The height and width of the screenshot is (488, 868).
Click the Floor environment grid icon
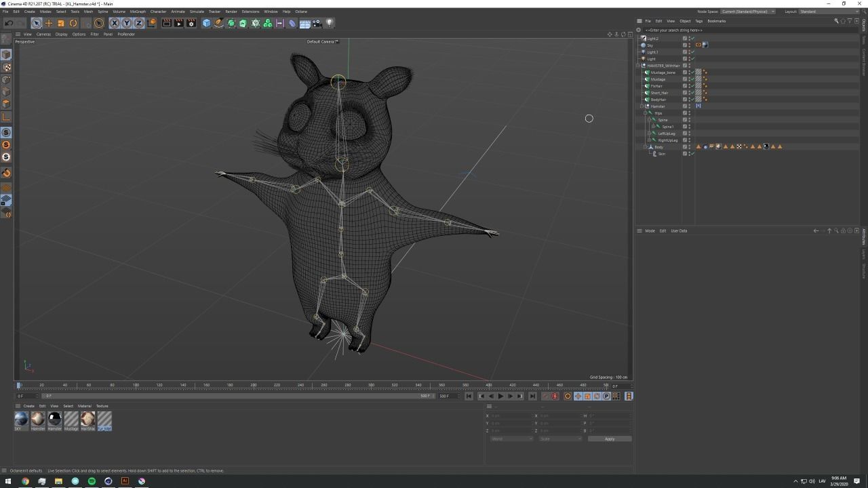305,23
